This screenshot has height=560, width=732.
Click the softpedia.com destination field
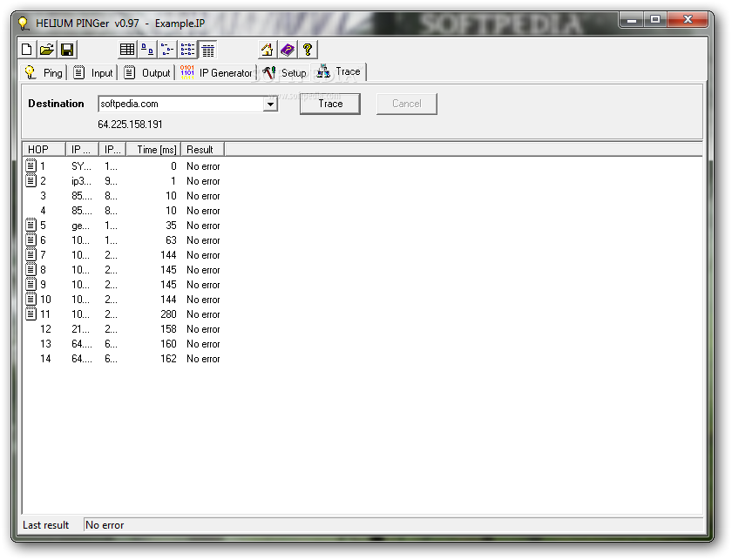181,104
